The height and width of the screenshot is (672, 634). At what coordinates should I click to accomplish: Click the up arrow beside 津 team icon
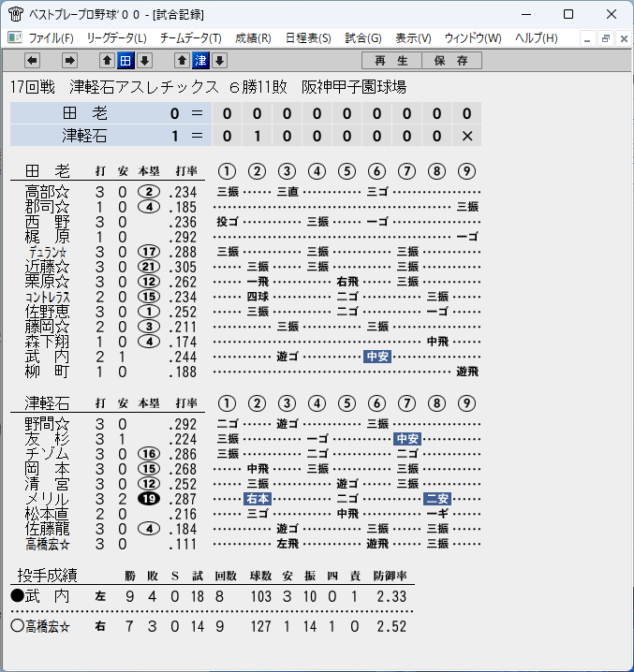pyautogui.click(x=182, y=61)
